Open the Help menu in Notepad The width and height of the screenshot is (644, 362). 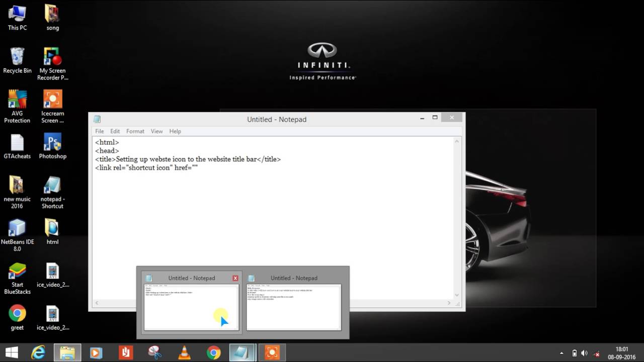(x=175, y=131)
